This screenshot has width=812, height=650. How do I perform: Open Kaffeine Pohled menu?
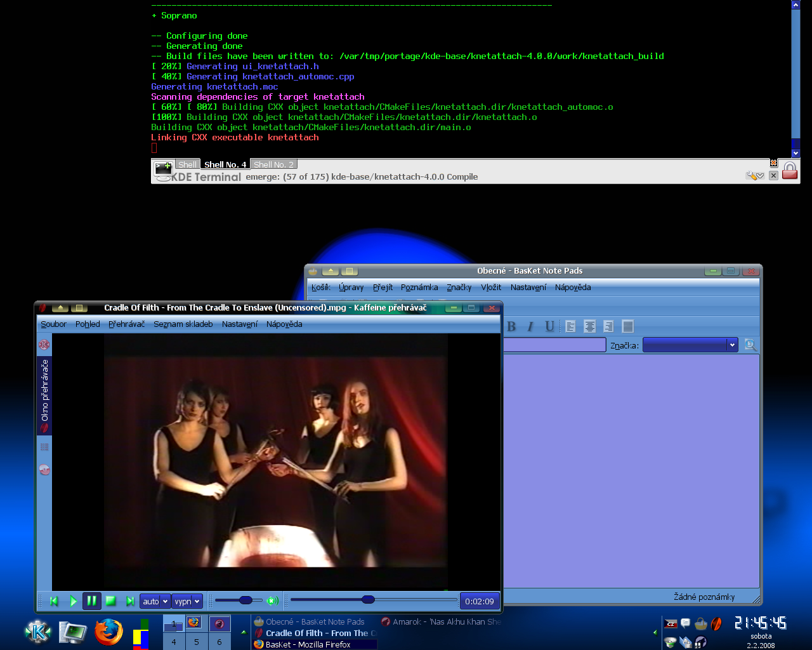click(x=88, y=324)
